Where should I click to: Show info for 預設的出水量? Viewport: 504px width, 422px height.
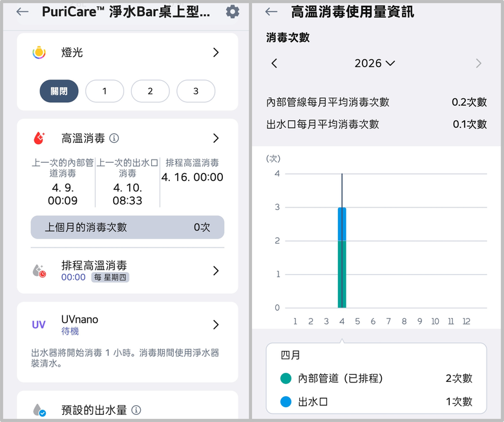136,410
